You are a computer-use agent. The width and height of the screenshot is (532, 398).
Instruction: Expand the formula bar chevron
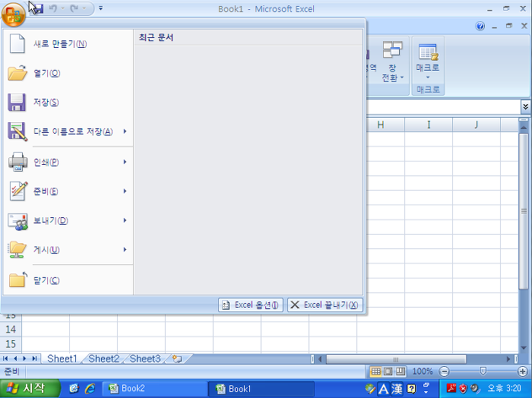point(526,107)
